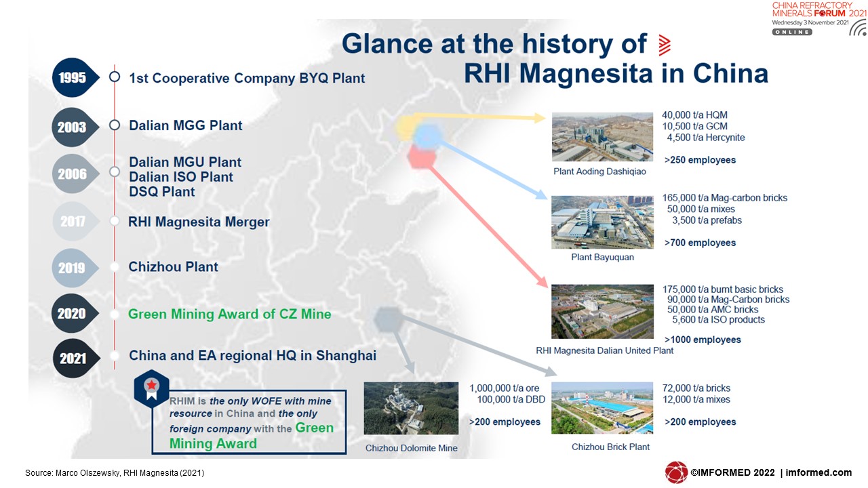Click the RHI Magnesita red chevron logo
868x488 pixels.
664,44
